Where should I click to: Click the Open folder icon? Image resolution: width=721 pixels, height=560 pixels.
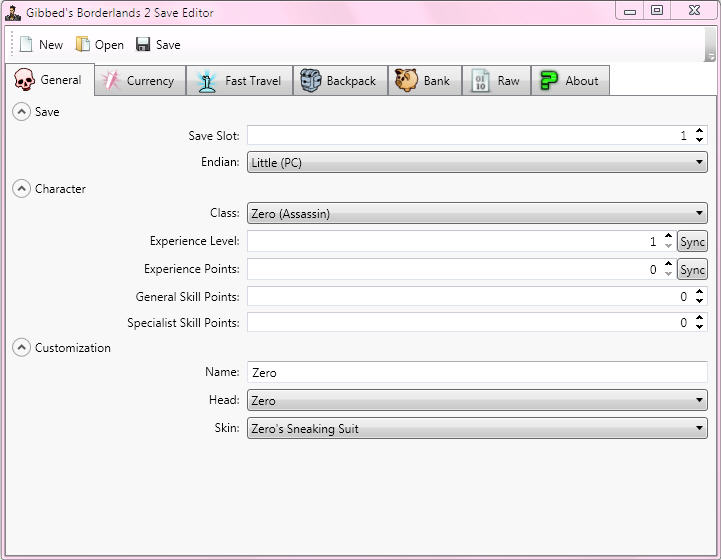click(82, 44)
